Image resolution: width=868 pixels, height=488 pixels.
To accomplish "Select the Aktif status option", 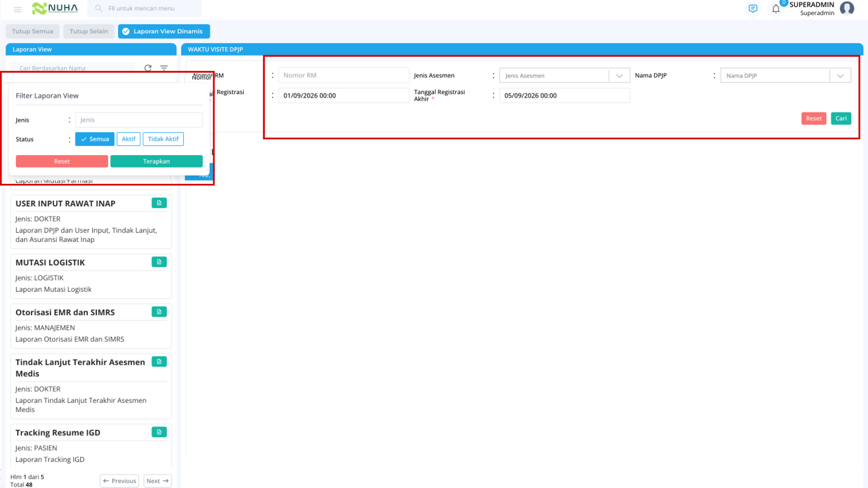I will pos(129,139).
